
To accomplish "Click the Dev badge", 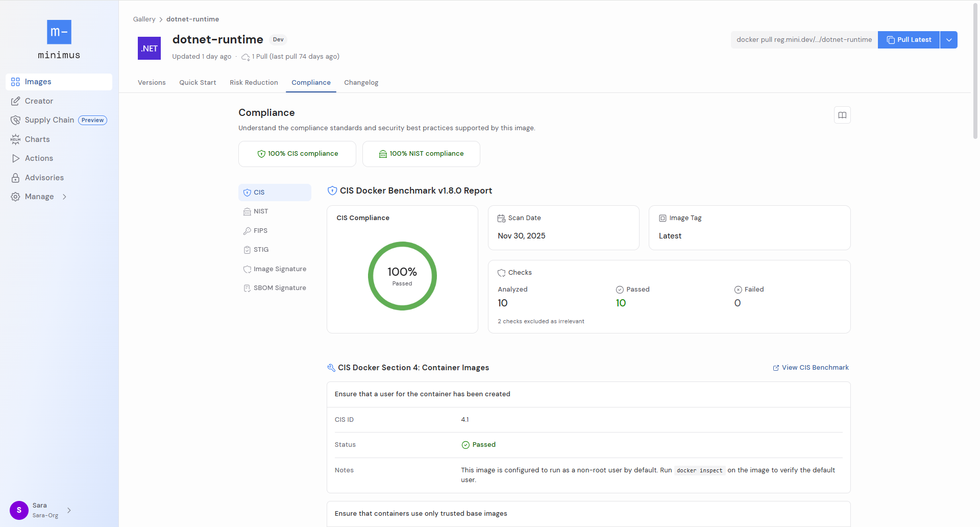I will pos(278,39).
